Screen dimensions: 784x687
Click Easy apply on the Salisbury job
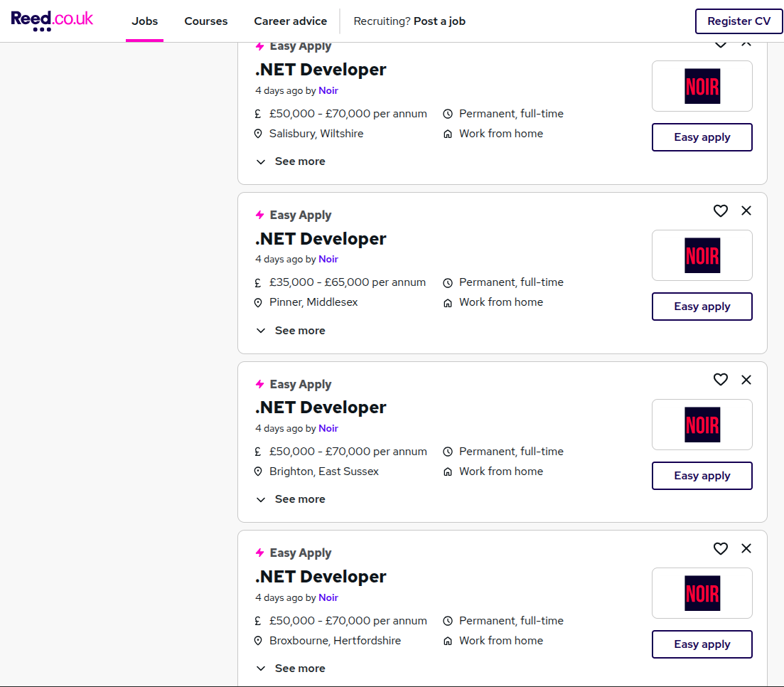coord(702,137)
